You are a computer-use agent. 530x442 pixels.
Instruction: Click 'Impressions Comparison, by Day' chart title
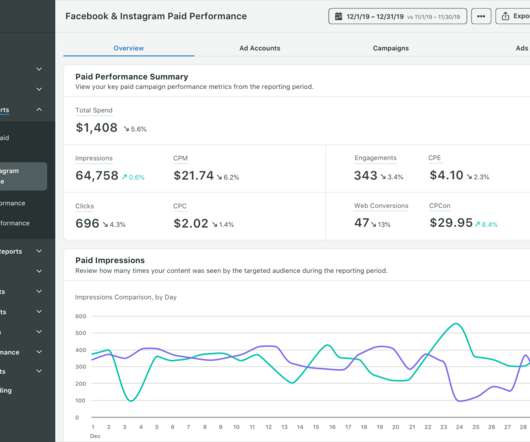click(x=126, y=297)
